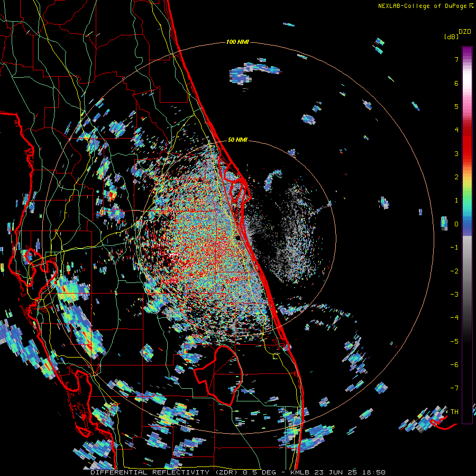
Task: Click the 7 value on the scale
Action: pyautogui.click(x=456, y=60)
